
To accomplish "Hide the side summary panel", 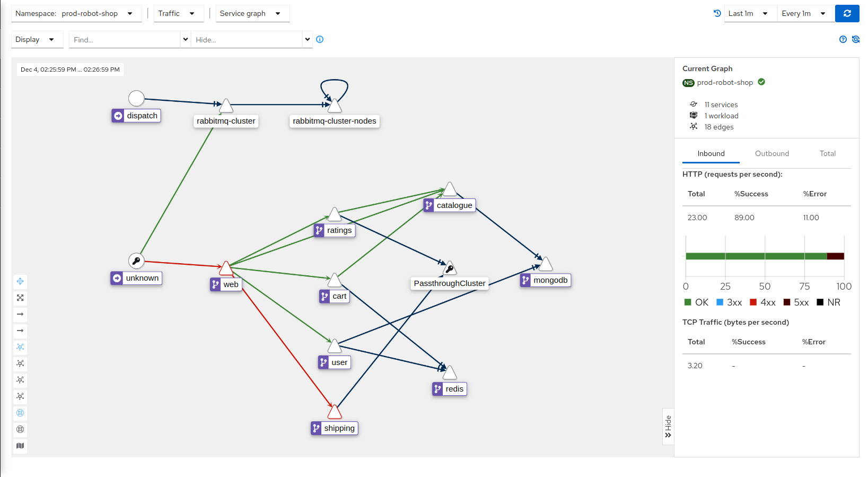I will (668, 427).
